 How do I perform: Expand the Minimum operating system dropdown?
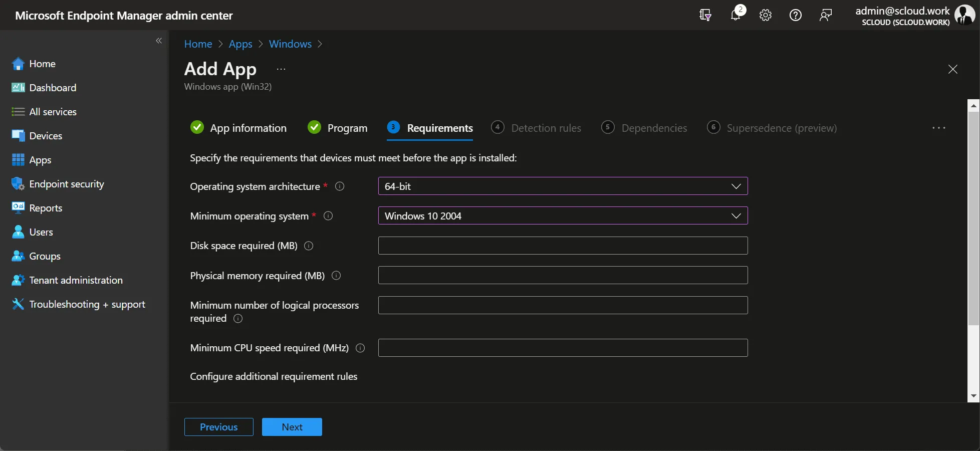pyautogui.click(x=563, y=215)
